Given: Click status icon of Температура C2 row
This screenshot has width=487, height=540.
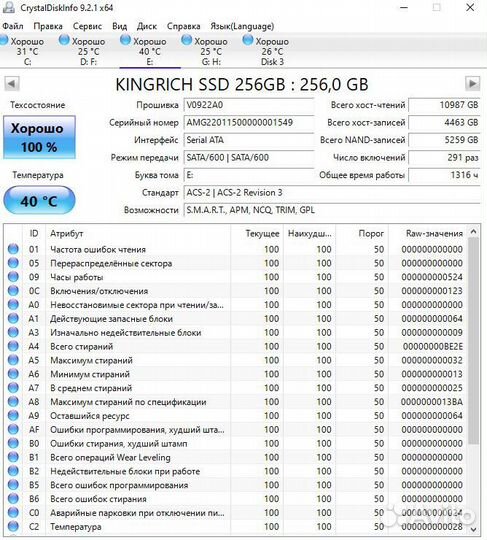Looking at the screenshot, I should pyautogui.click(x=13, y=527).
